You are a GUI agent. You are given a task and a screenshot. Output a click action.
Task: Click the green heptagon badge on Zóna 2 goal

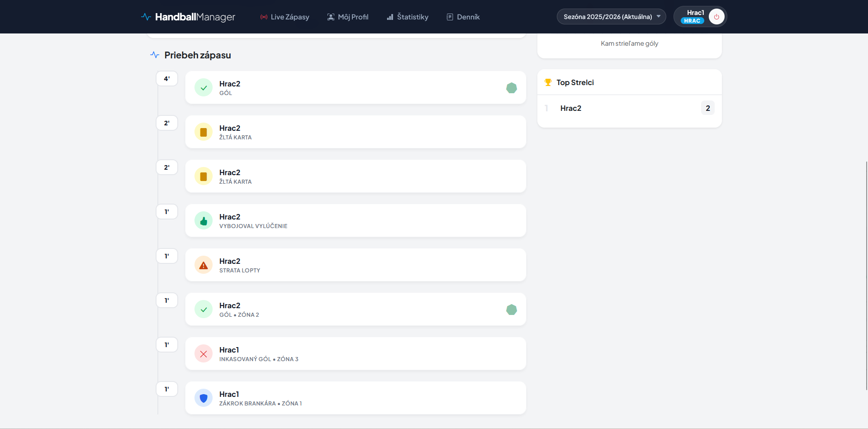pos(512,310)
